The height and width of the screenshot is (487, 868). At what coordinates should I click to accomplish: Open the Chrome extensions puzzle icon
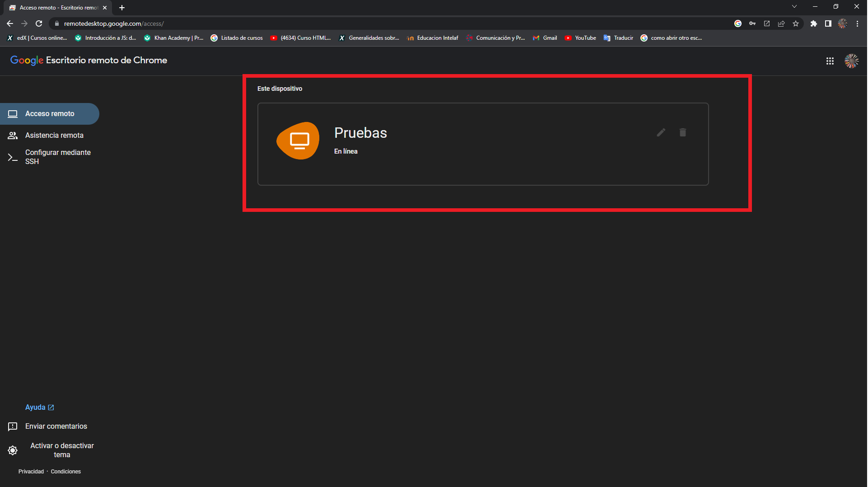click(x=813, y=23)
